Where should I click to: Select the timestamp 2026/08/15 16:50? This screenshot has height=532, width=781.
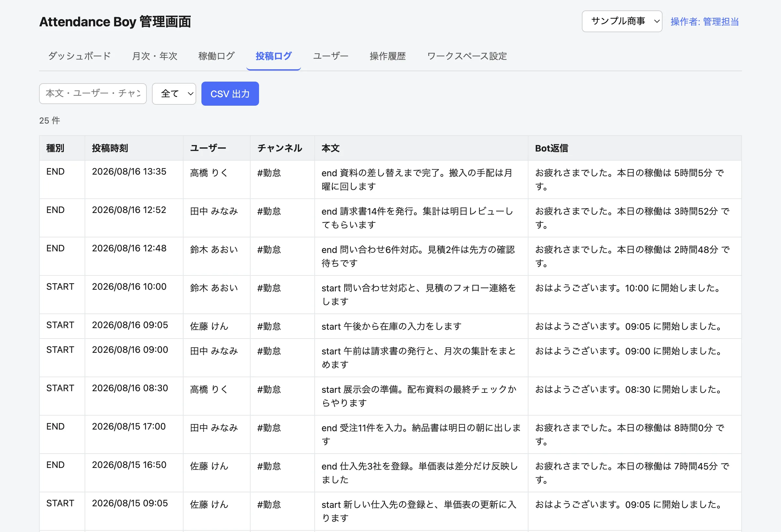130,464
